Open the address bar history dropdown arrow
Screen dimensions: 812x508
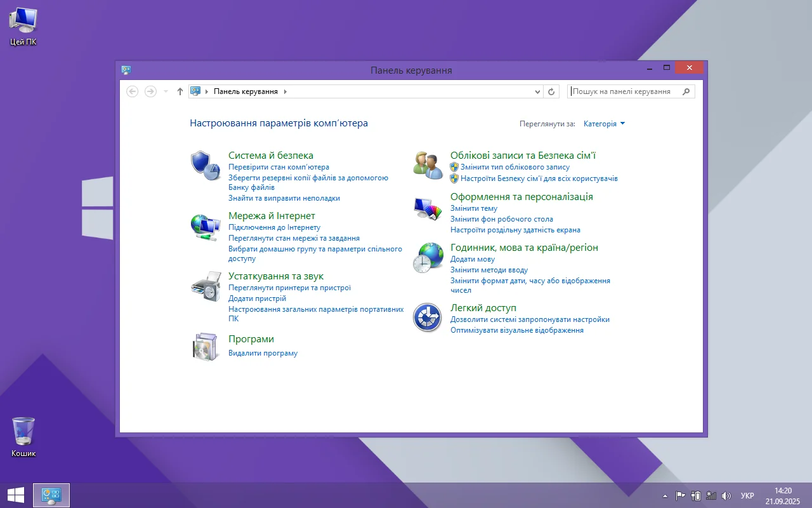pyautogui.click(x=538, y=91)
